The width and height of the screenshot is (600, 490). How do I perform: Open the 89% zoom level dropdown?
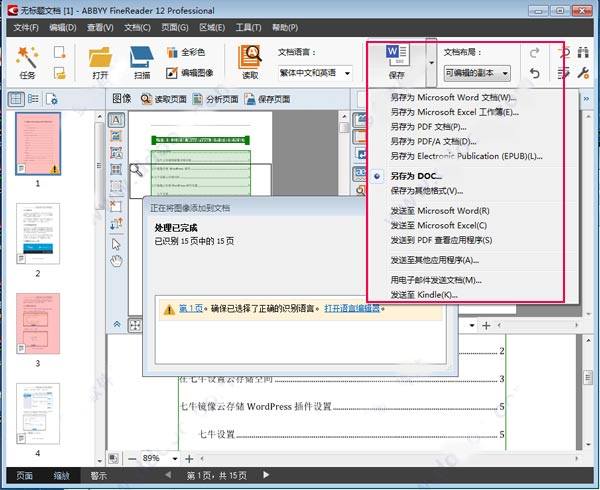[175, 458]
